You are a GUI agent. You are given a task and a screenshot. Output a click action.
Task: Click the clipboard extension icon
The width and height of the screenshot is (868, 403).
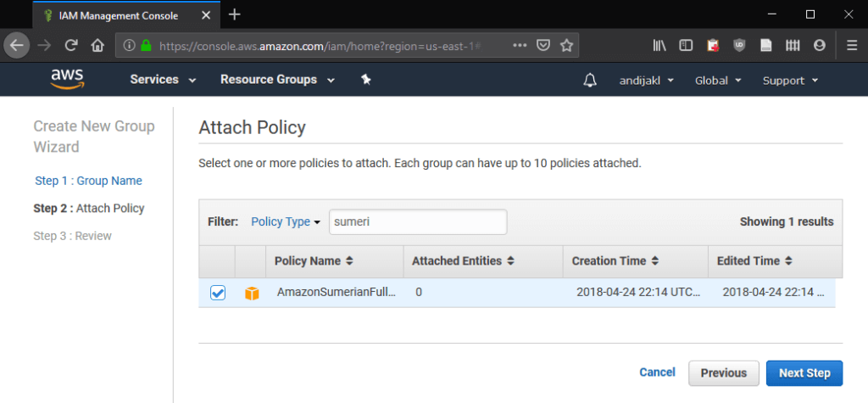(713, 46)
